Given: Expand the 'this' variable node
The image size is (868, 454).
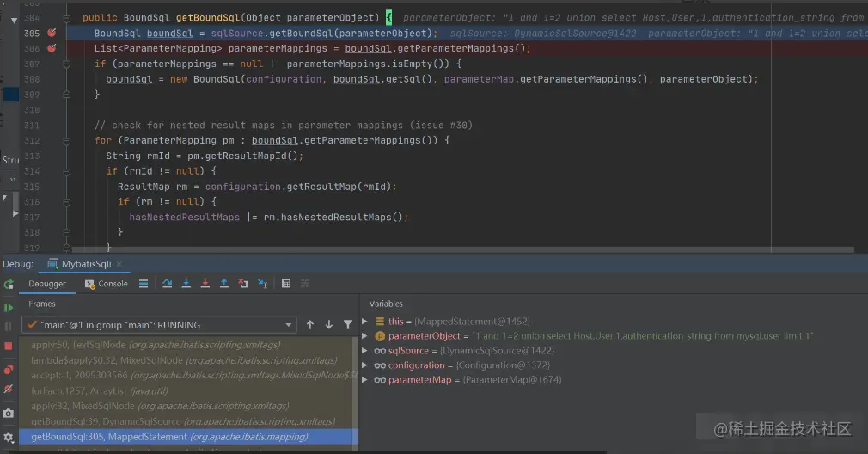Looking at the screenshot, I should coord(364,321).
